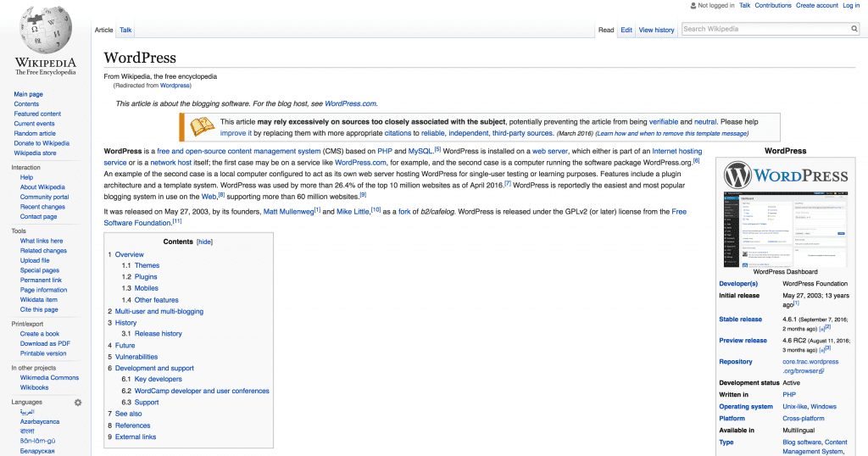Open Wikimedia Commons link
The image size is (868, 456).
[x=49, y=377]
